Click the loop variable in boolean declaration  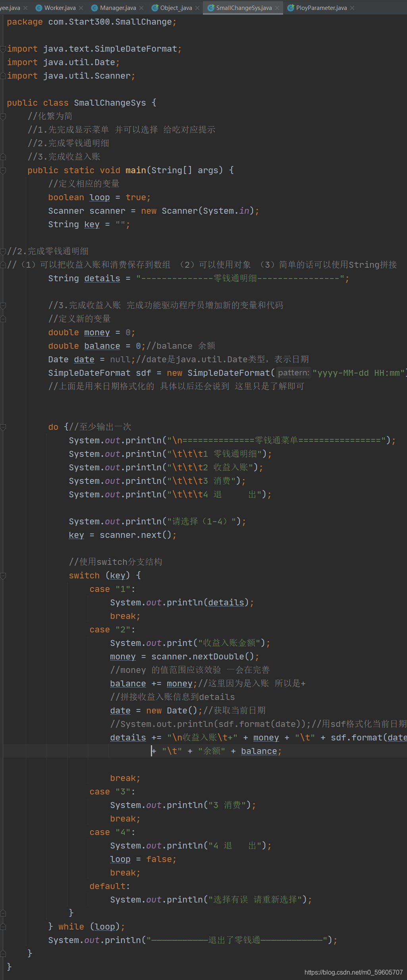tap(100, 197)
